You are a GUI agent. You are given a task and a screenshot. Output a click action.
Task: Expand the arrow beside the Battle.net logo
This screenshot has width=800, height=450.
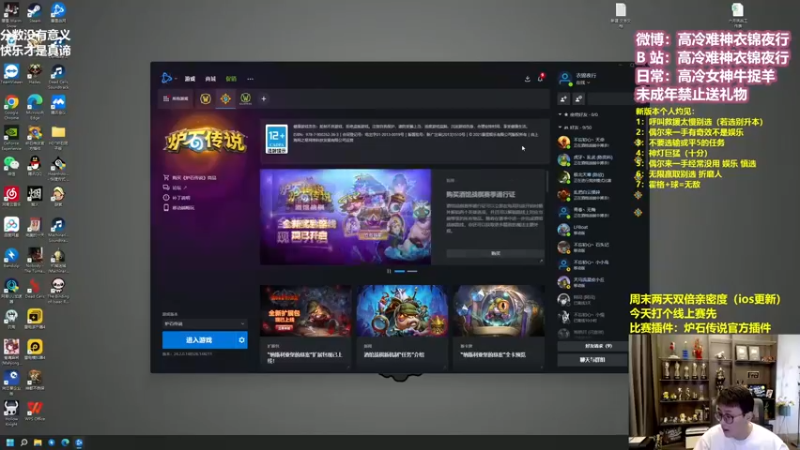[176, 79]
